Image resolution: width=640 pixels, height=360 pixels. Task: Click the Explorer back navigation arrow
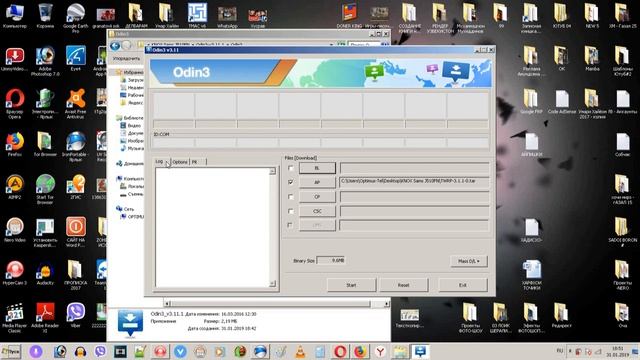[115, 46]
